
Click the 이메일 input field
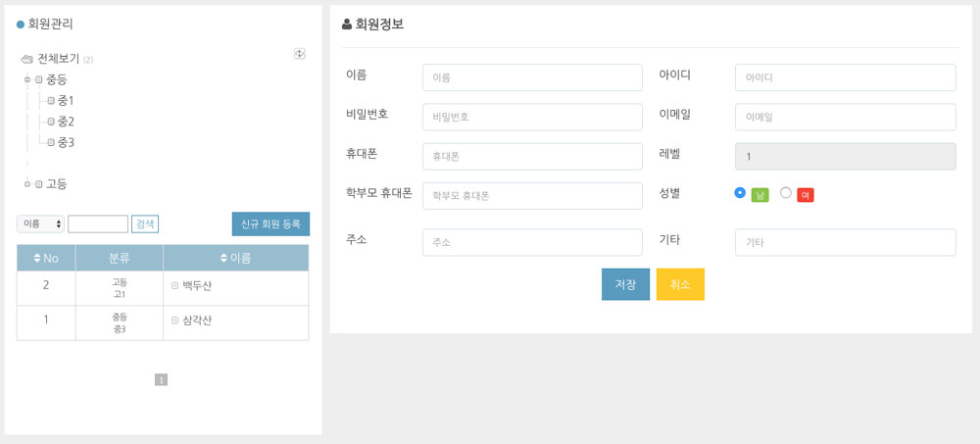click(845, 117)
